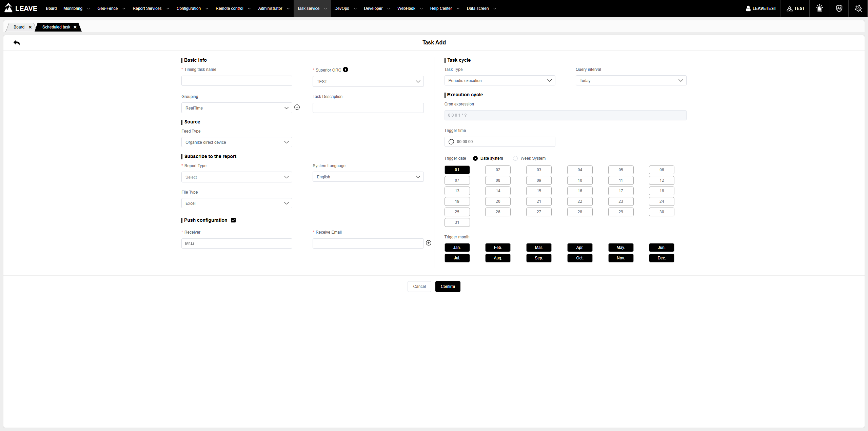Select the Date system radio button

(x=475, y=158)
